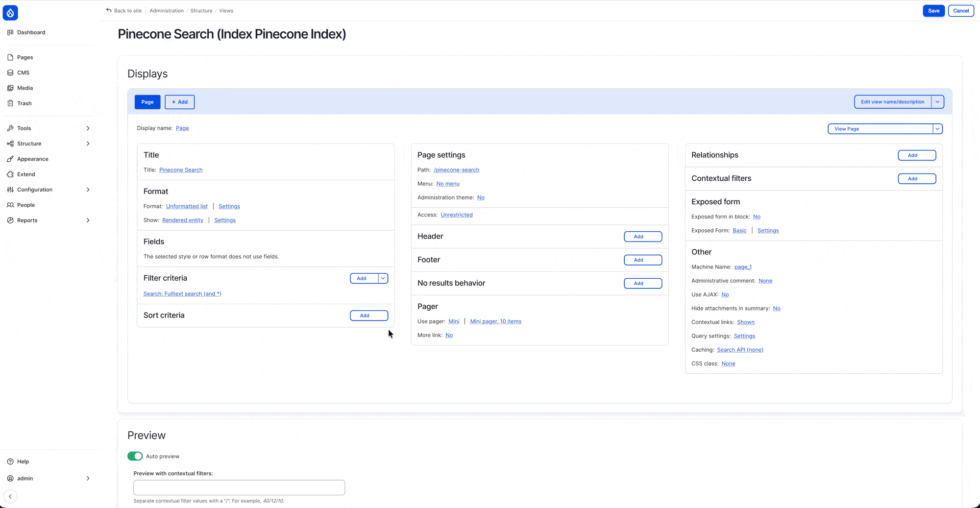Open the Filter criteria Add dropdown arrow
The width and height of the screenshot is (980, 508).
click(x=383, y=278)
